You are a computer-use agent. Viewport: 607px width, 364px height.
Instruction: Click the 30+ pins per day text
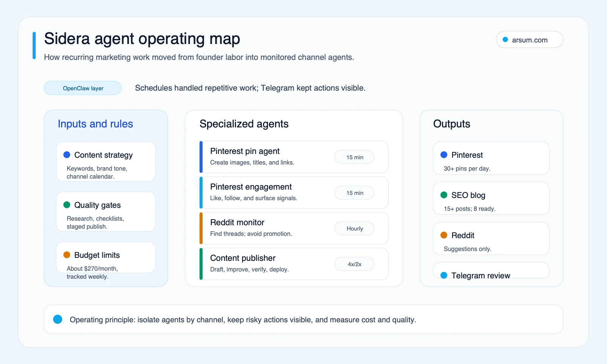[467, 169]
